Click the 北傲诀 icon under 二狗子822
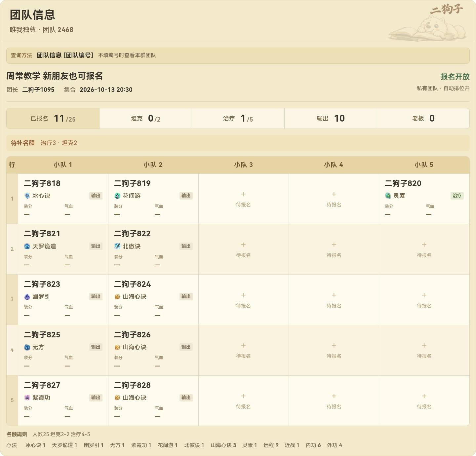Viewport: 476px width, 456px height. coord(117,246)
